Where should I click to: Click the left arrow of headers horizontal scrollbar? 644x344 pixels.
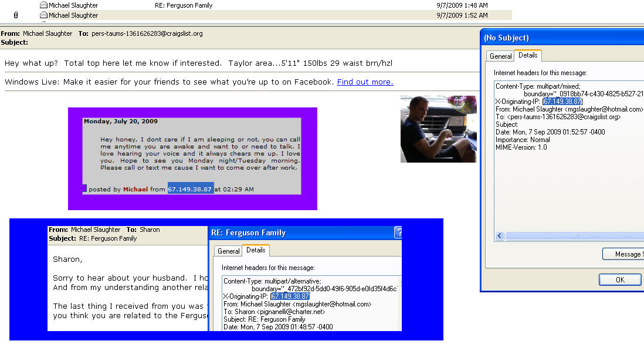pyautogui.click(x=500, y=236)
